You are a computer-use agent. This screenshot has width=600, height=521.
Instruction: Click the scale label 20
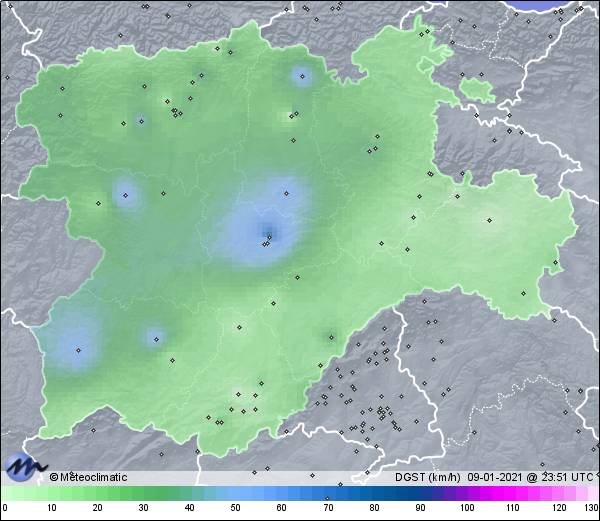coord(98,508)
